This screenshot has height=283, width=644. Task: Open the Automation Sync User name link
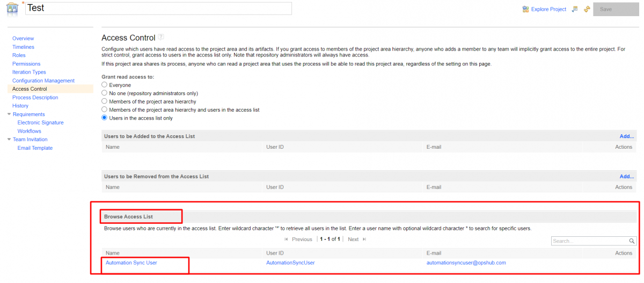tap(131, 263)
